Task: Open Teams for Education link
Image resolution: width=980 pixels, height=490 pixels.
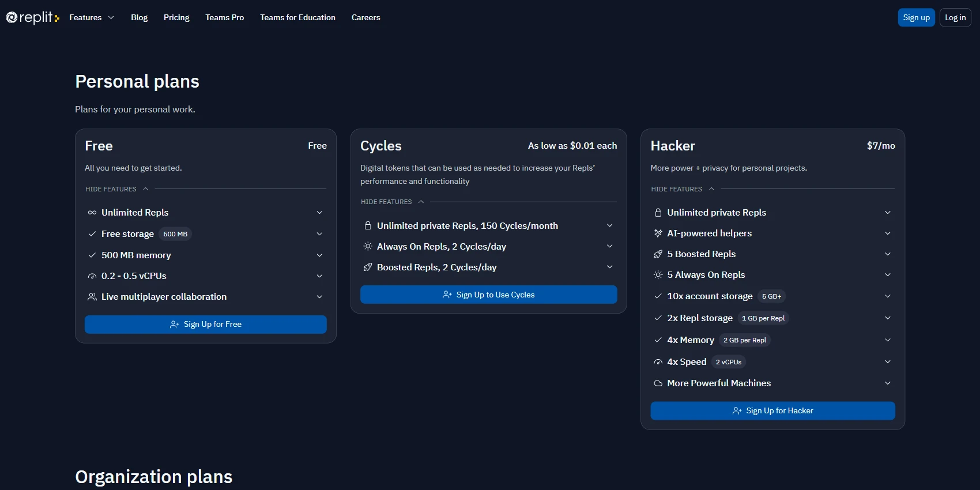Action: click(x=297, y=17)
